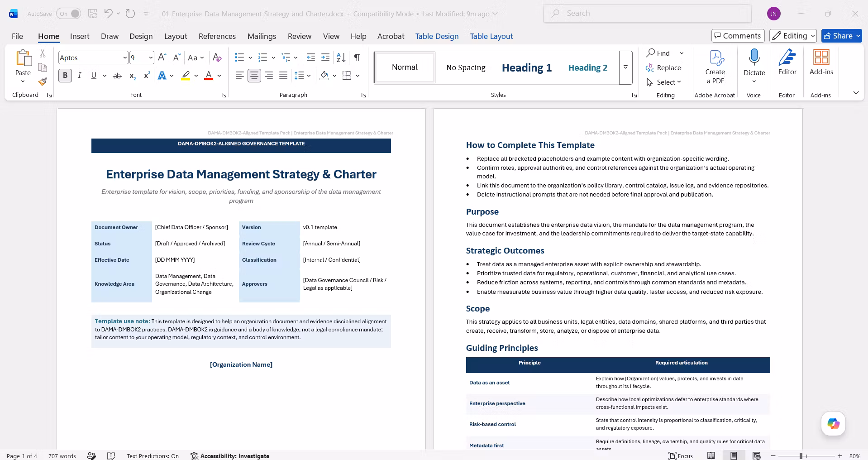Apply the red font color swatch

pos(208,76)
